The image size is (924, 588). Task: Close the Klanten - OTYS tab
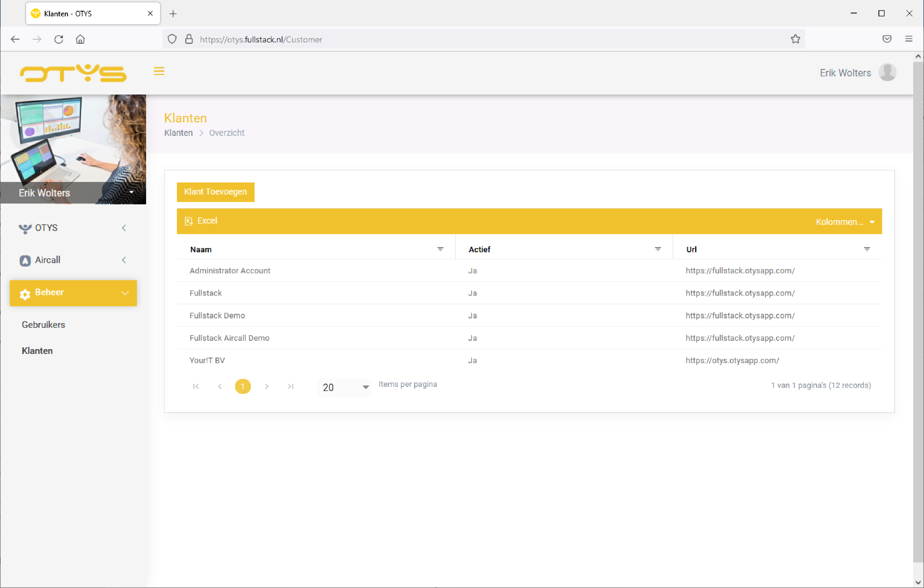[150, 13]
